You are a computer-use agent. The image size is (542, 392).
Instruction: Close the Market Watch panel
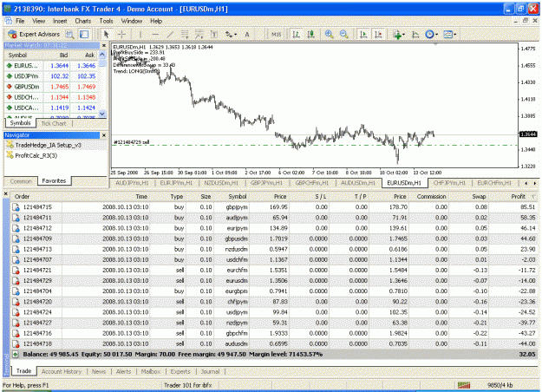(x=104, y=45)
